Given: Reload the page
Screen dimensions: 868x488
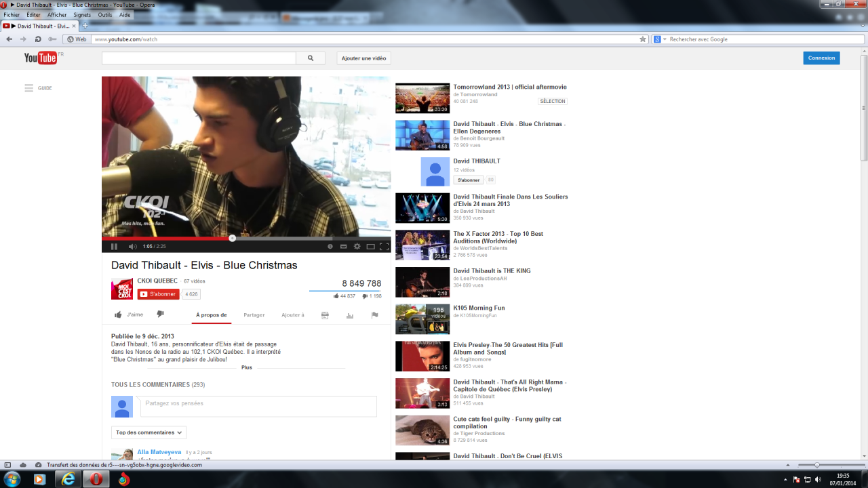Looking at the screenshot, I should coord(38,39).
